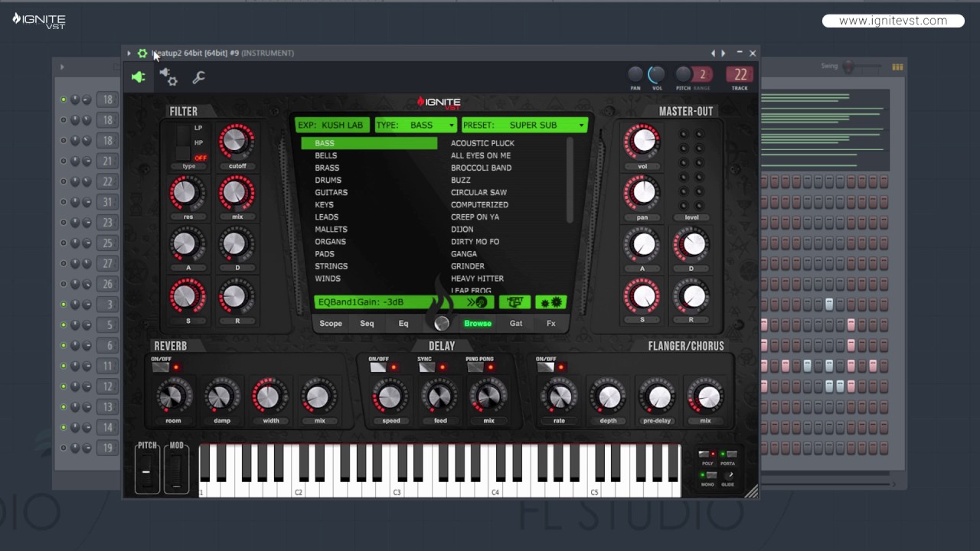The height and width of the screenshot is (551, 980).
Task: Select KEYS in the type list
Action: coord(324,204)
